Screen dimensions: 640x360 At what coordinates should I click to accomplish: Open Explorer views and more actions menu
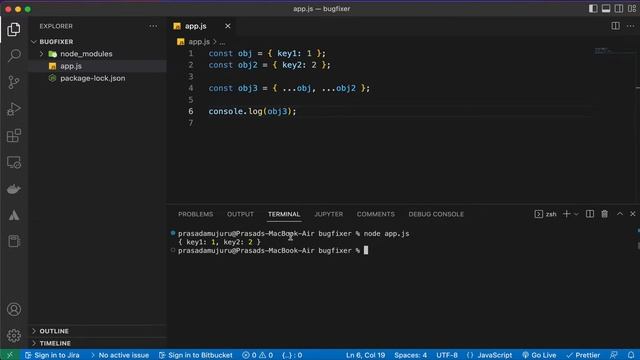153,26
